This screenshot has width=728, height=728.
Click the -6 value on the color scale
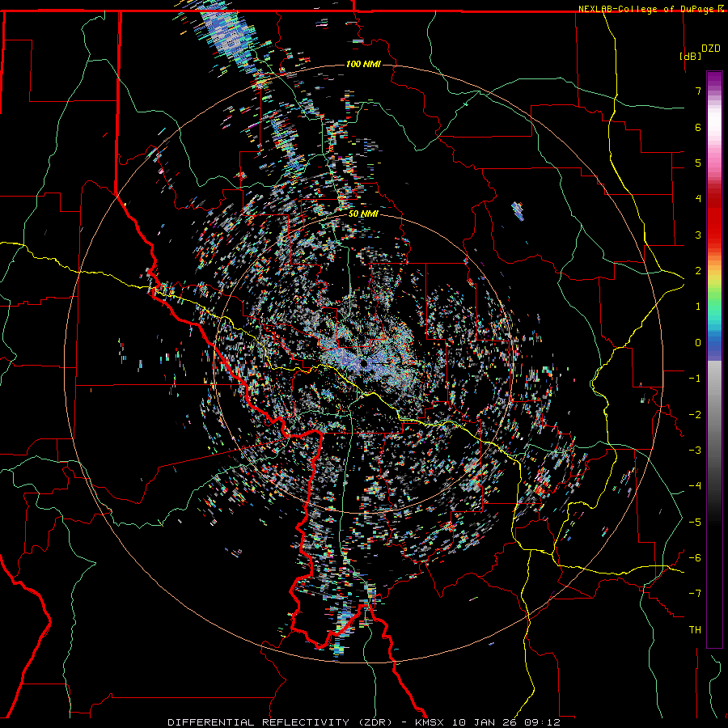tap(695, 558)
